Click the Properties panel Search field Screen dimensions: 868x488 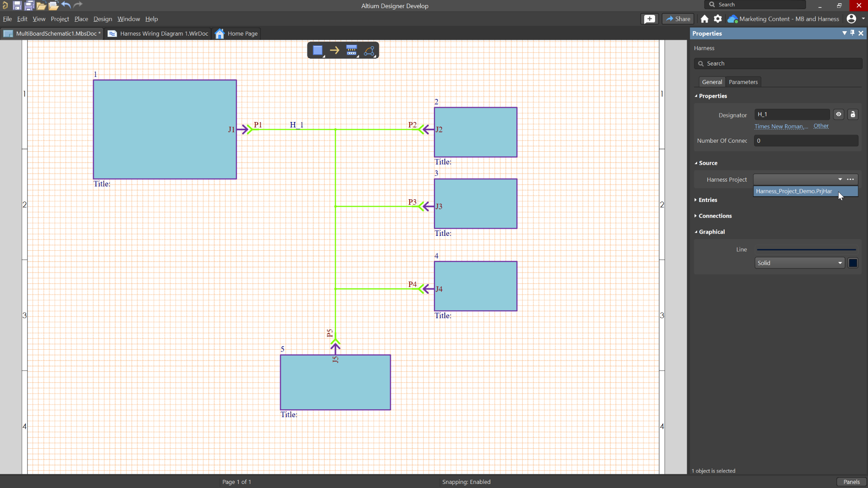778,63
